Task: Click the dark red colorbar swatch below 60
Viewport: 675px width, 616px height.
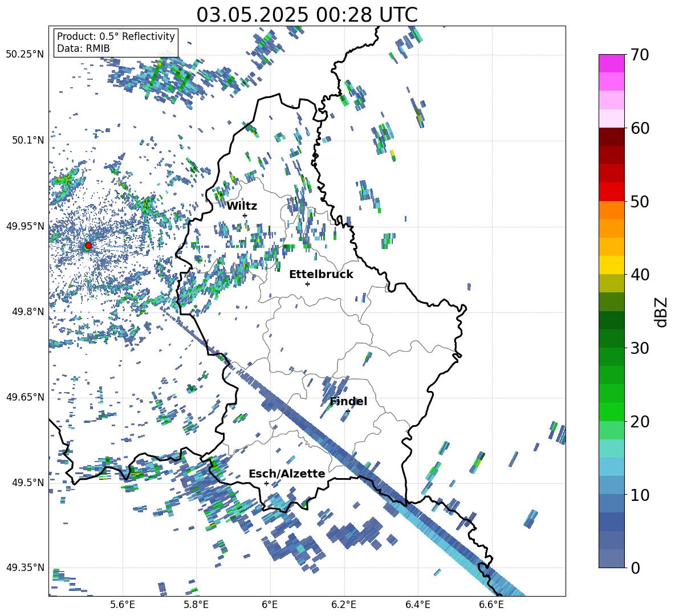Action: 611,137
